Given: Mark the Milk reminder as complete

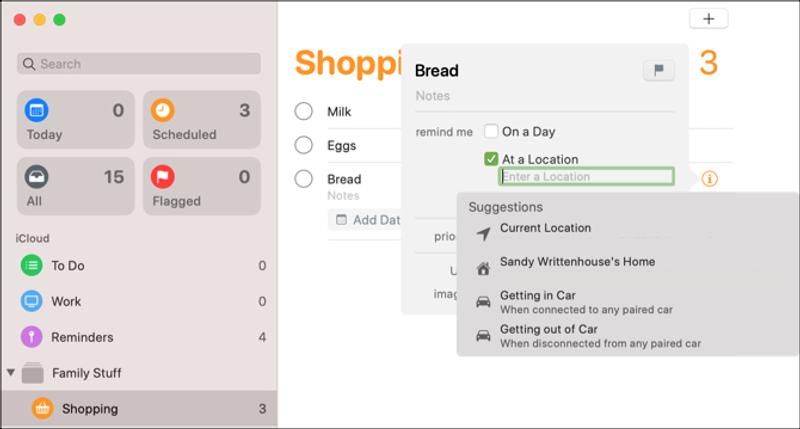Looking at the screenshot, I should (305, 112).
